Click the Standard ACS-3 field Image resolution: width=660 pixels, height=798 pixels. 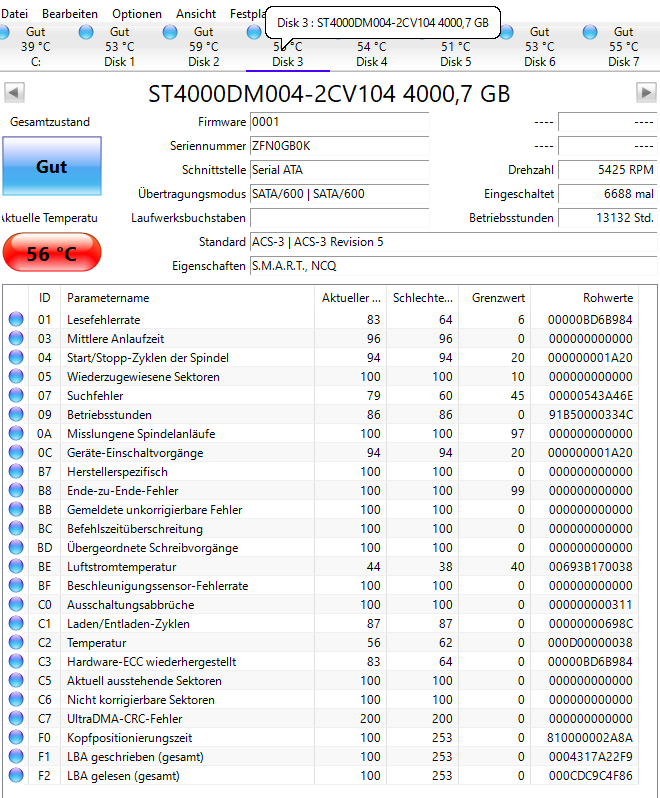(453, 242)
